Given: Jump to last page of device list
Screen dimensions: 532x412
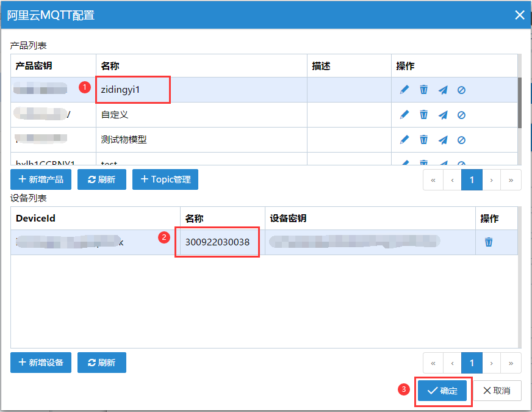Looking at the screenshot, I should pos(511,363).
